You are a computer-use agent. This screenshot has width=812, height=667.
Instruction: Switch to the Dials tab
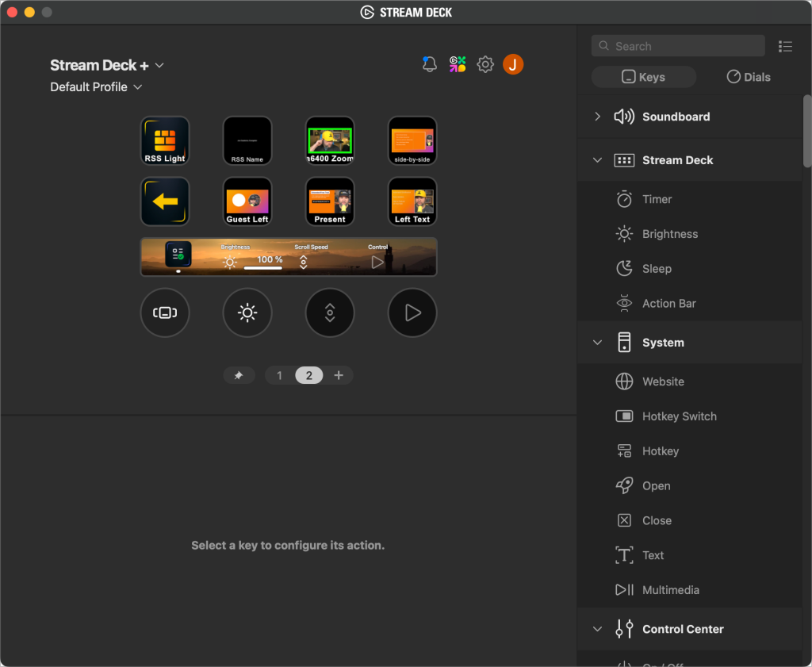(x=748, y=77)
